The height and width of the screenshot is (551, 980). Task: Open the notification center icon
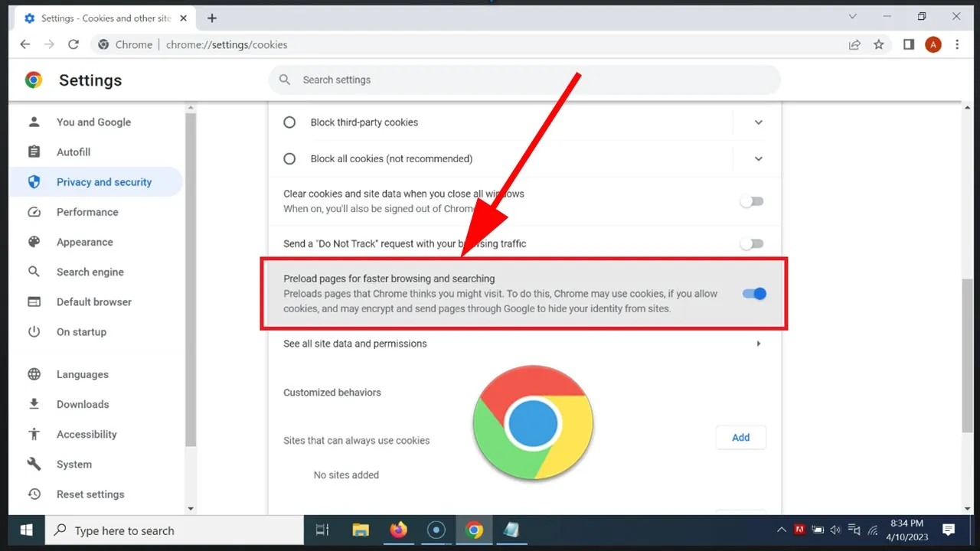[x=949, y=530]
